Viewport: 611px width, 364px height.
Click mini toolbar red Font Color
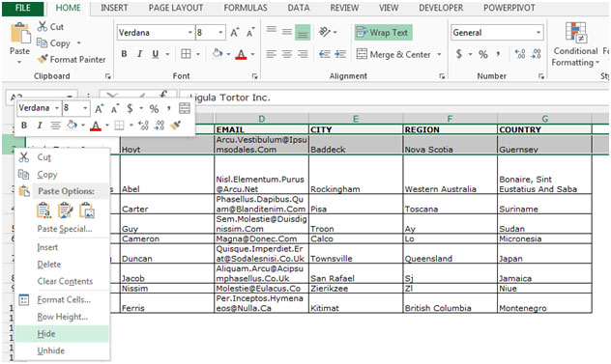point(96,126)
